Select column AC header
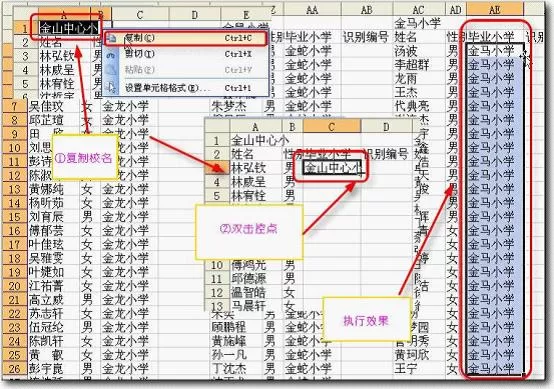The width and height of the screenshot is (554, 389). click(x=419, y=9)
